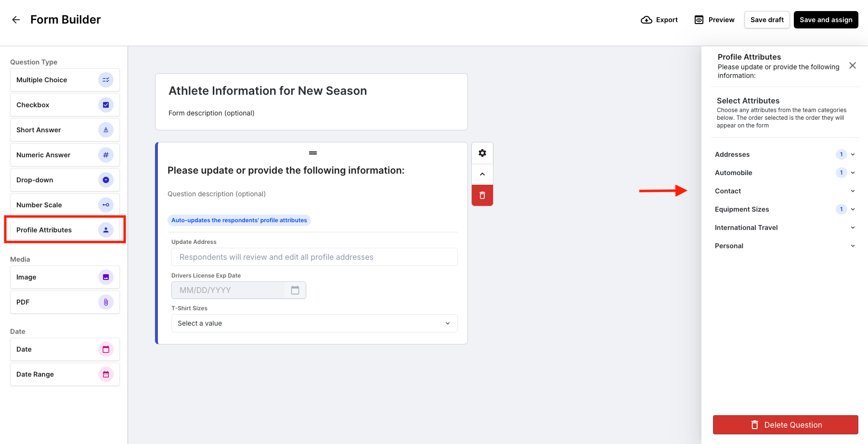The image size is (868, 444).
Task: Click the Preview menu item
Action: point(714,20)
